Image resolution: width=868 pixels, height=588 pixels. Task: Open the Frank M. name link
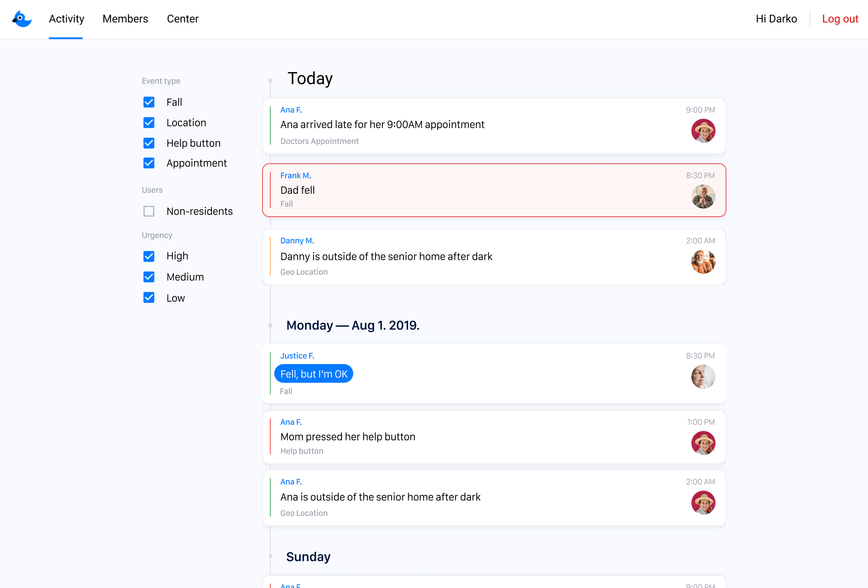(295, 176)
